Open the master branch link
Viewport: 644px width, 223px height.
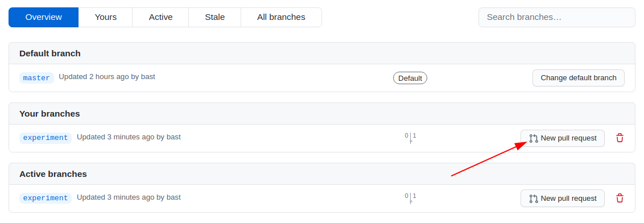click(x=36, y=77)
